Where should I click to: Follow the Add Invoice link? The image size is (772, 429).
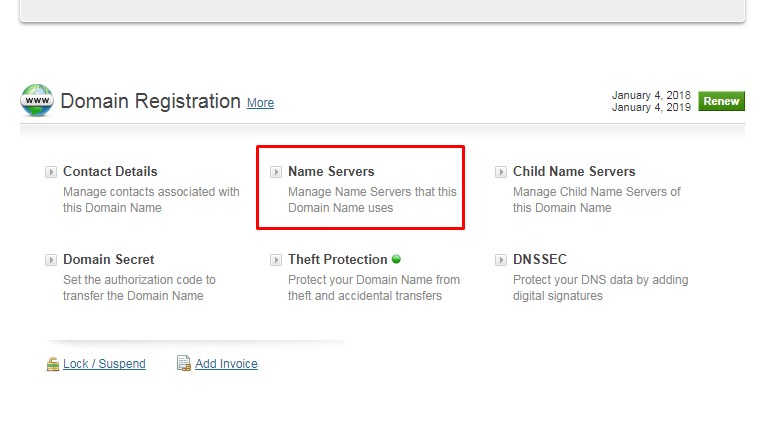(226, 363)
